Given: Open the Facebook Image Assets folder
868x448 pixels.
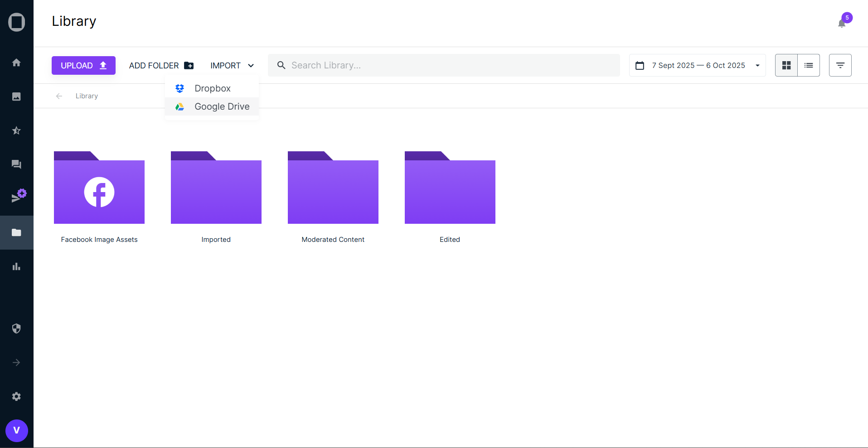Looking at the screenshot, I should 99,188.
